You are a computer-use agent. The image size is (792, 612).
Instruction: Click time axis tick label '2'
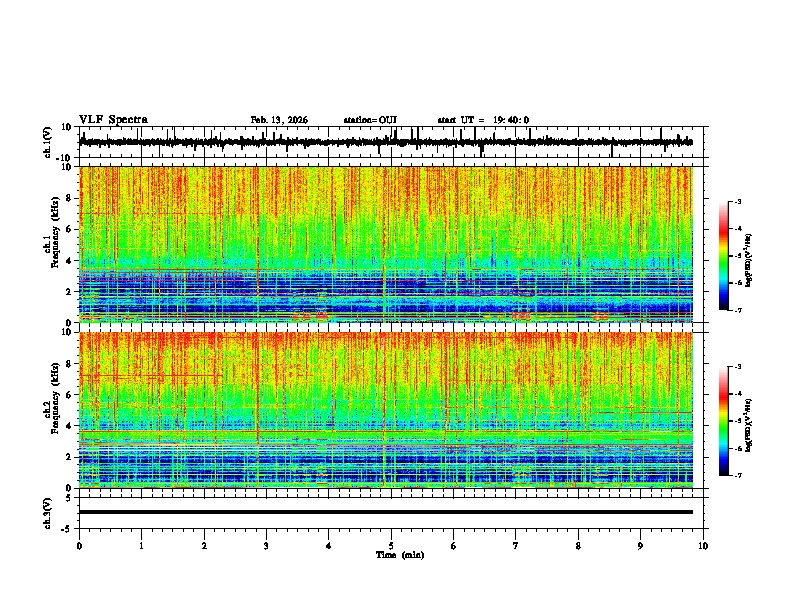coord(204,546)
